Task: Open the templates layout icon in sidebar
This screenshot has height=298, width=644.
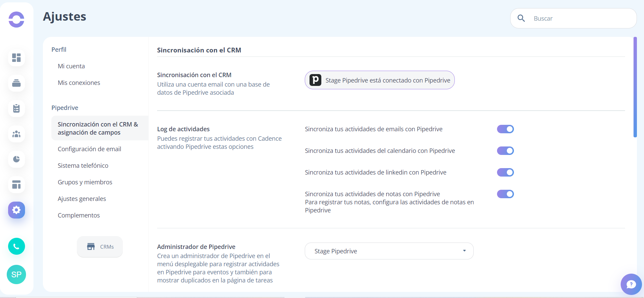Action: (x=16, y=185)
